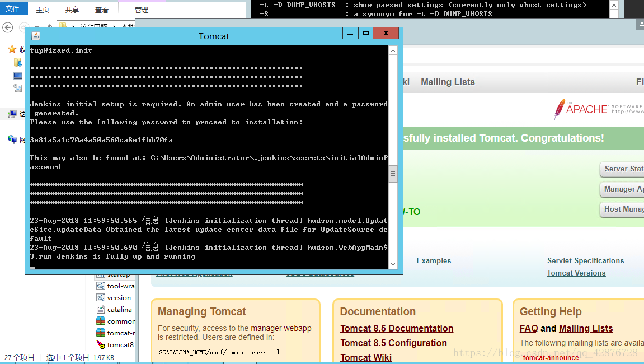The image size is (644, 364).
Task: Select This PC computer icon in Explorer sidebar
Action: coord(12,114)
